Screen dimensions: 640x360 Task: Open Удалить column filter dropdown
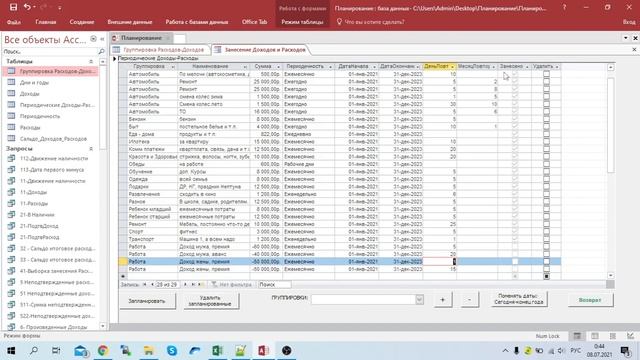(557, 67)
